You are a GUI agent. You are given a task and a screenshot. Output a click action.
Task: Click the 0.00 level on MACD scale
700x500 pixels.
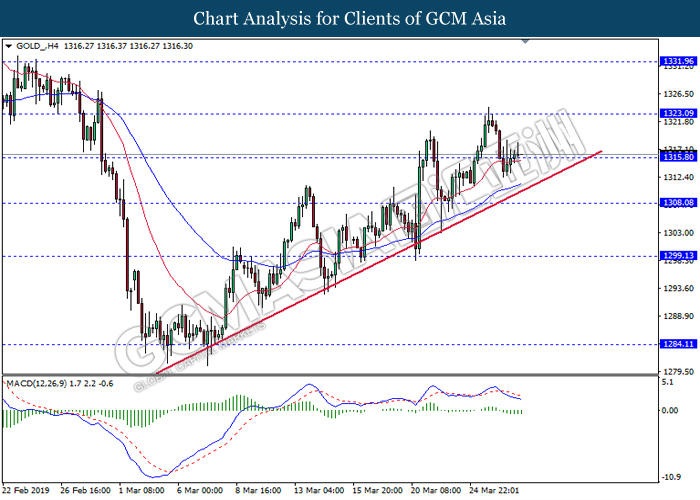point(672,410)
